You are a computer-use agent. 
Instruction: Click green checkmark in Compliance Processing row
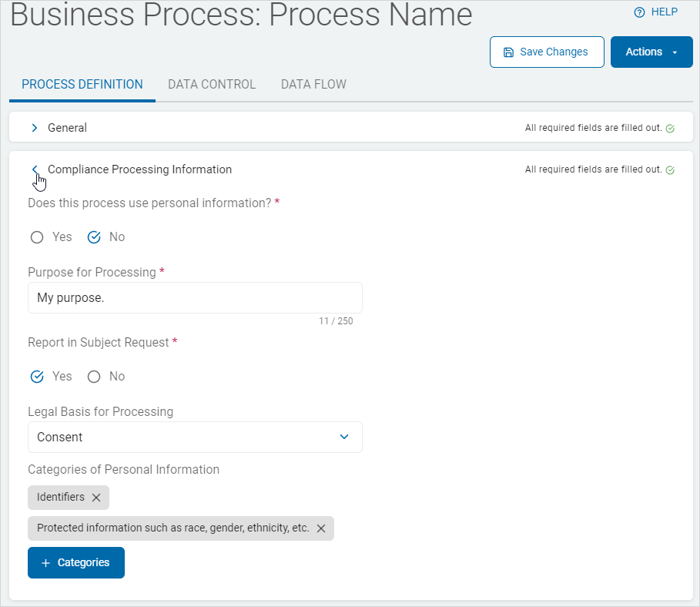coord(670,170)
